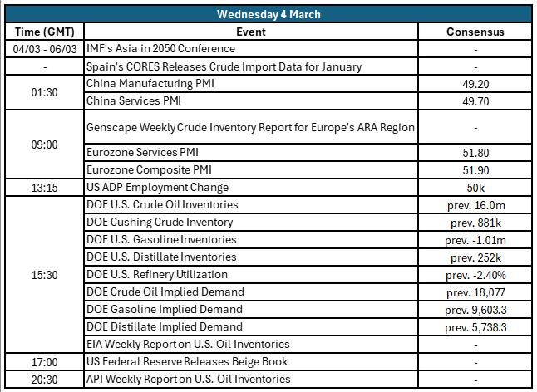Select the Consensus column header

click(x=475, y=32)
